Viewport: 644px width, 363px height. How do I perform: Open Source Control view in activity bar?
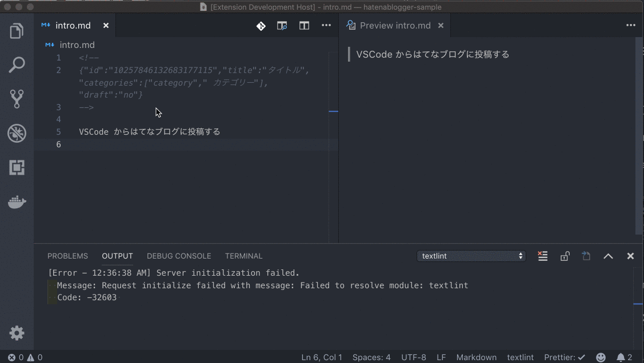pos(17,99)
